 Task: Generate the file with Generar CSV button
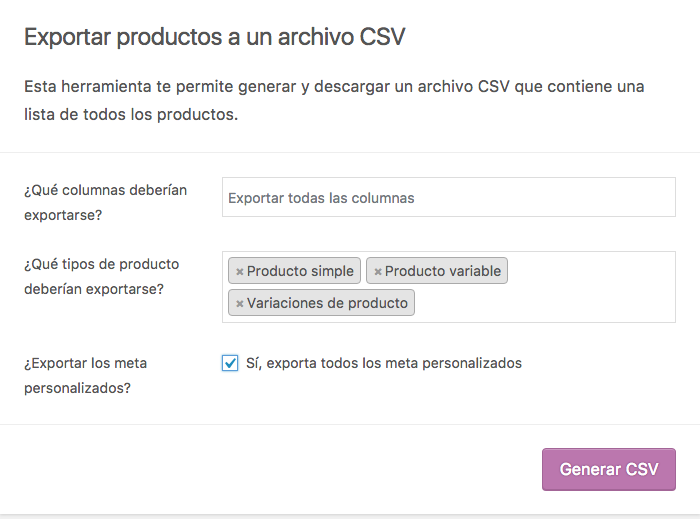click(x=609, y=469)
